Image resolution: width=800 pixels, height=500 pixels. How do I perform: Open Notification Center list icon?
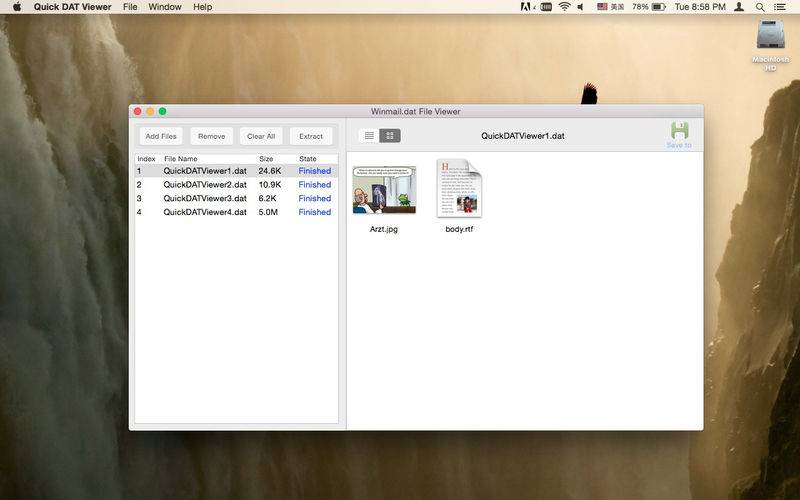(x=780, y=7)
